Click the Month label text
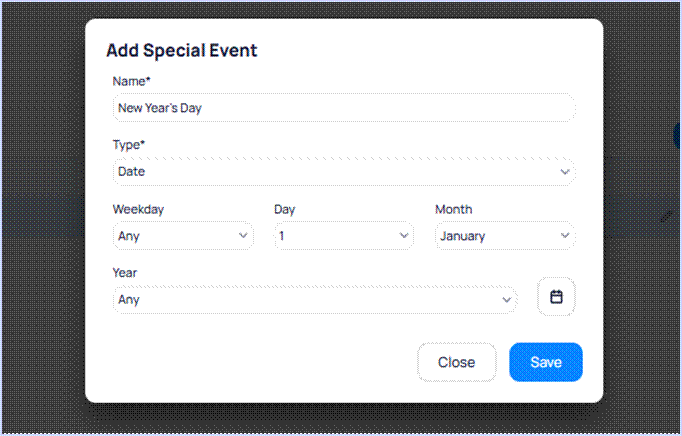 coord(454,210)
